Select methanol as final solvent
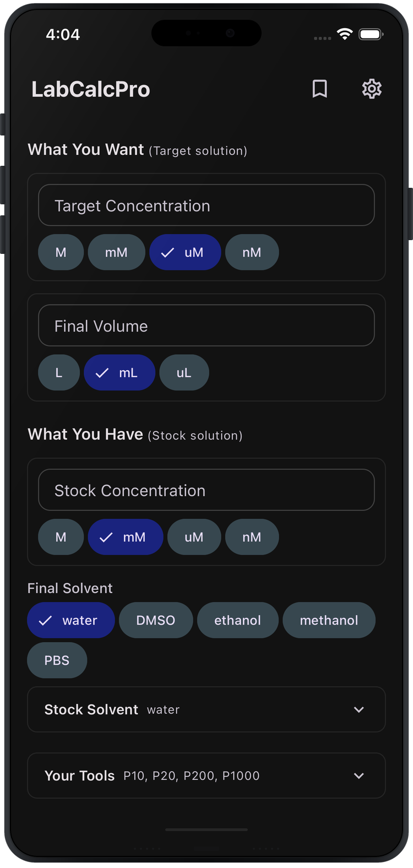 click(x=329, y=620)
